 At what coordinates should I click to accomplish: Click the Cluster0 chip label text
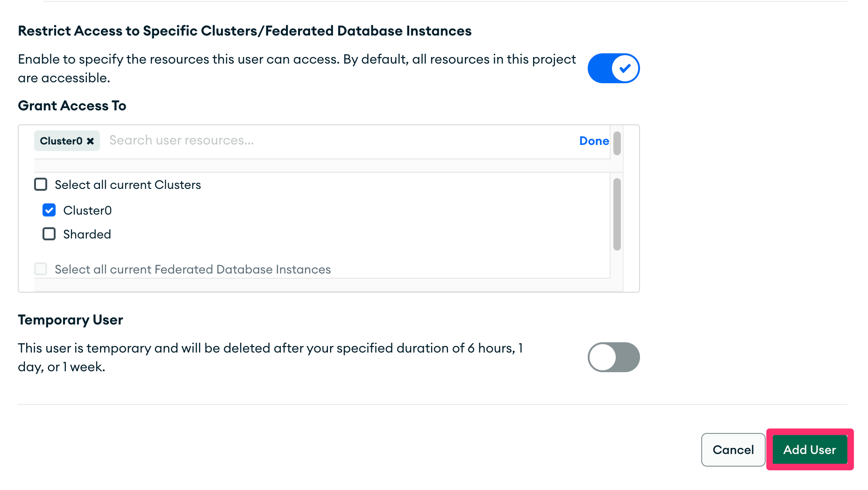61,141
